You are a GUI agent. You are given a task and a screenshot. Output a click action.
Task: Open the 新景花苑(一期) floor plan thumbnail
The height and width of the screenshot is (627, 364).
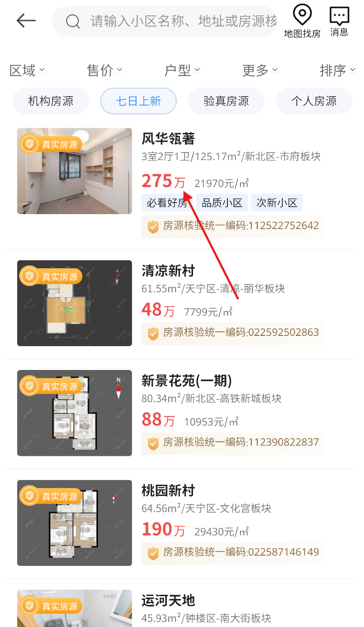75,413
